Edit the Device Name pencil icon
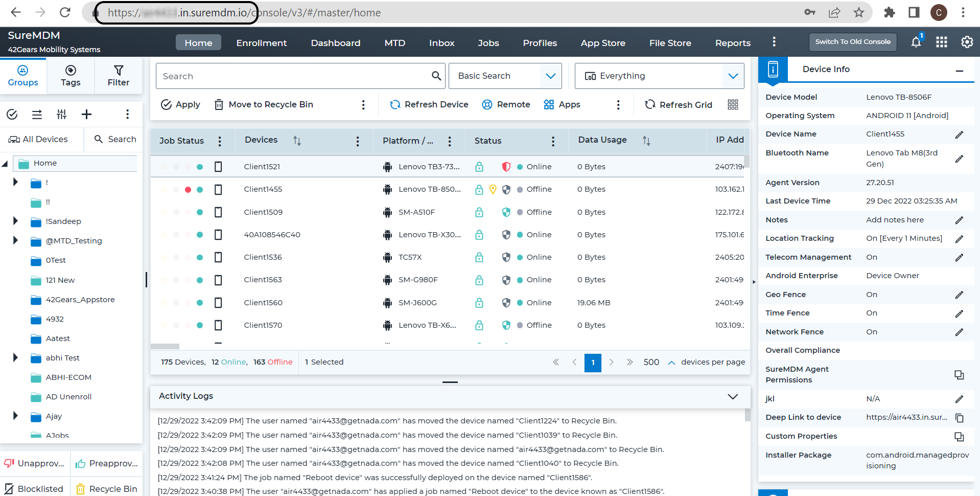980x496 pixels. coord(959,134)
